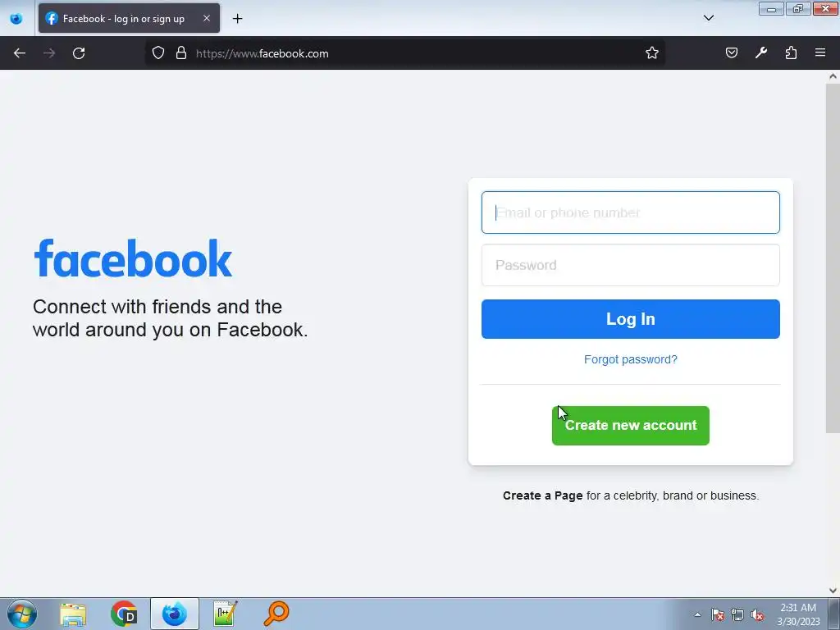The width and height of the screenshot is (840, 630).
Task: Minimize the Firefox window
Action: (771, 9)
